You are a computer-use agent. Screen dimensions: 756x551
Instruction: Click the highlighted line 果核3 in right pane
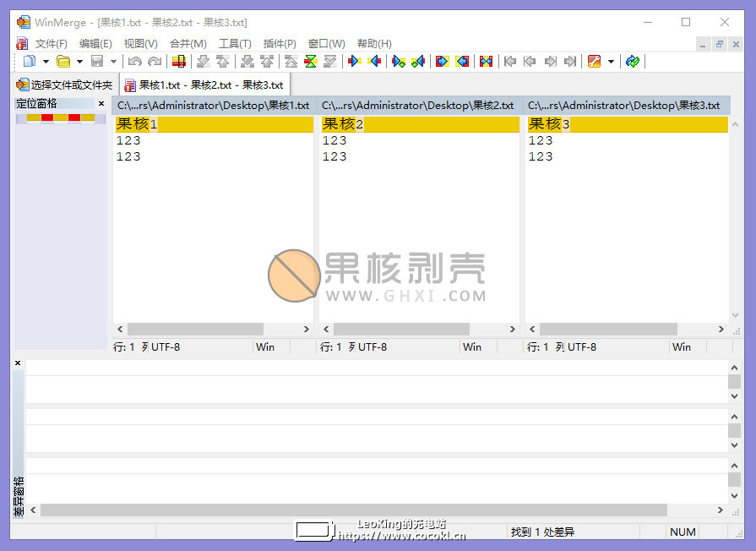[x=628, y=124]
